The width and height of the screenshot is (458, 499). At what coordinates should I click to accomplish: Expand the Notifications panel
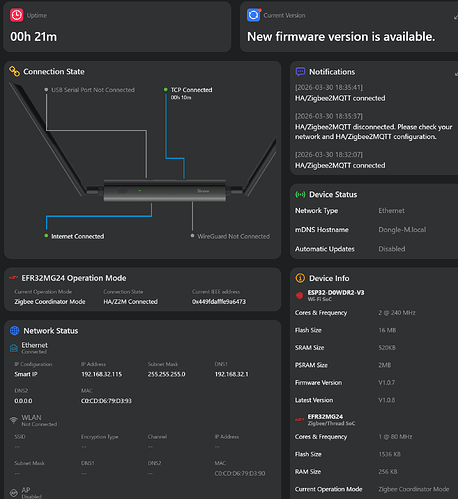point(456,74)
